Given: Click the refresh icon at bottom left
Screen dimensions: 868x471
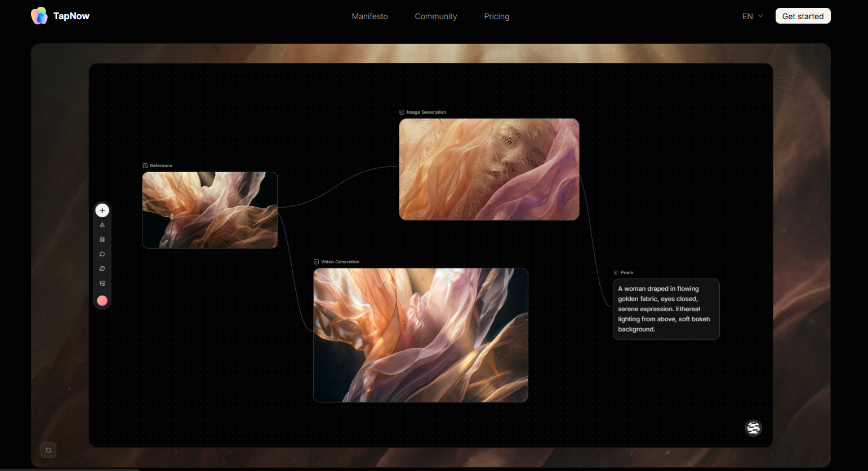Looking at the screenshot, I should [48, 450].
